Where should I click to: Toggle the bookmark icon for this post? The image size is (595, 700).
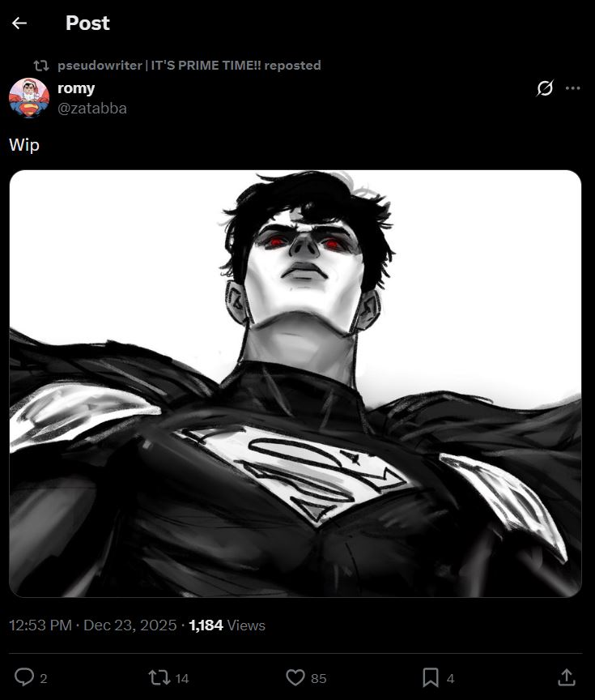(431, 677)
